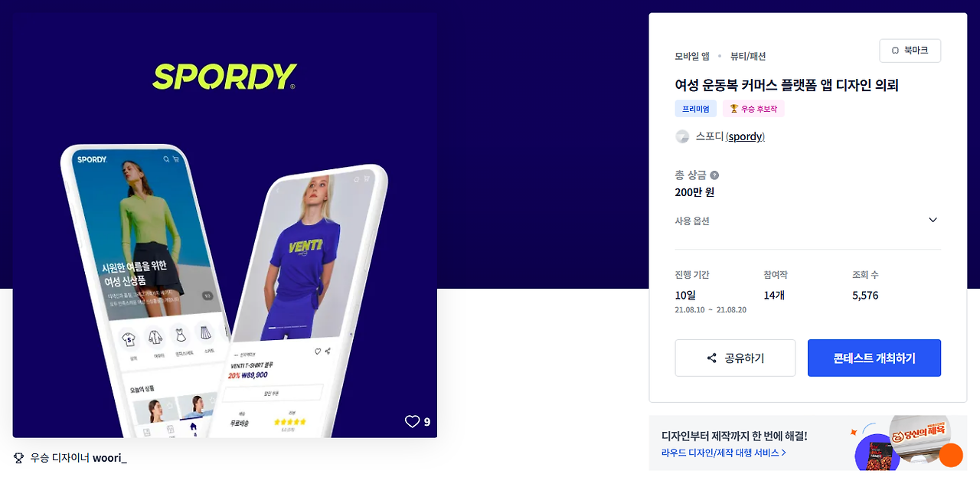The image size is (980, 484).
Task: Open the SPORDY app design thumbnail
Action: pyautogui.click(x=224, y=225)
